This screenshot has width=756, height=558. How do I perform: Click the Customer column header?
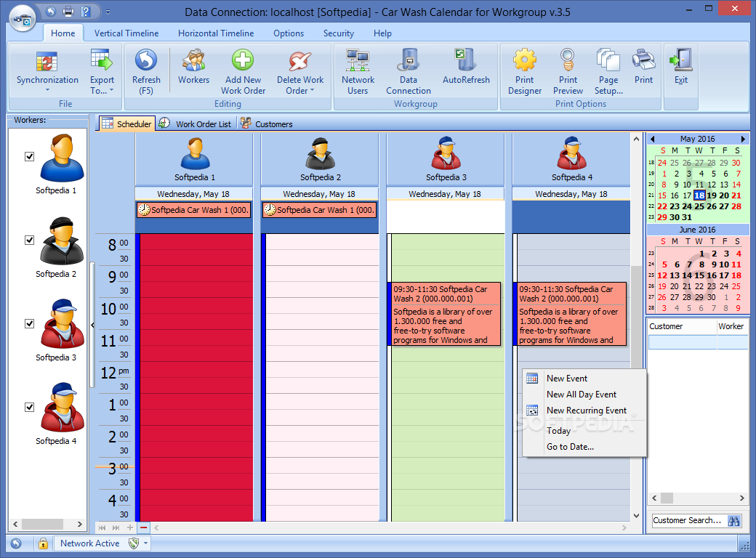pyautogui.click(x=682, y=326)
